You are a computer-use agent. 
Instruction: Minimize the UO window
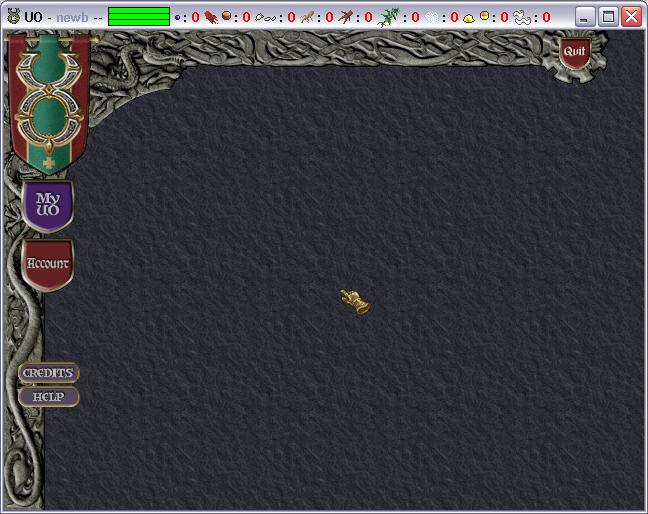click(x=584, y=17)
